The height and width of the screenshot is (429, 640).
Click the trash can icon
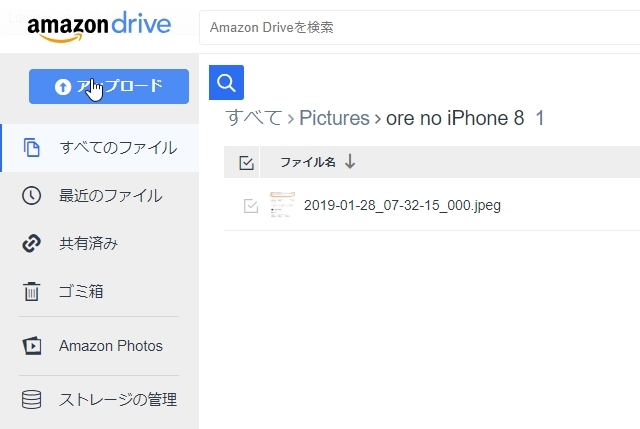[31, 291]
